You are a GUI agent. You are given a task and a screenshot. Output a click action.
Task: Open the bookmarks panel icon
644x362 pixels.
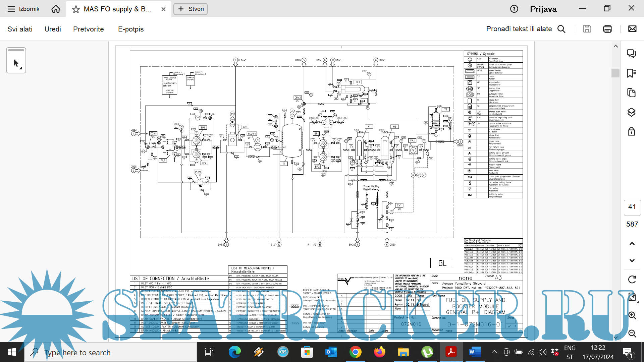click(x=632, y=73)
